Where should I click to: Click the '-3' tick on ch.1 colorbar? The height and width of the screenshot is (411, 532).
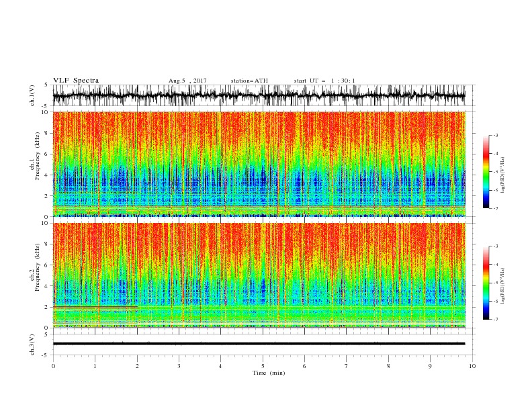point(495,135)
